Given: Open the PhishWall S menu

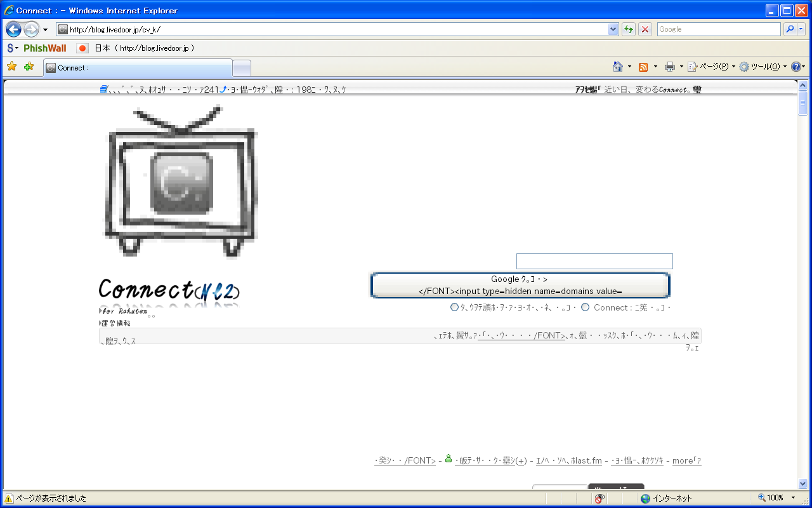Looking at the screenshot, I should pyautogui.click(x=12, y=48).
